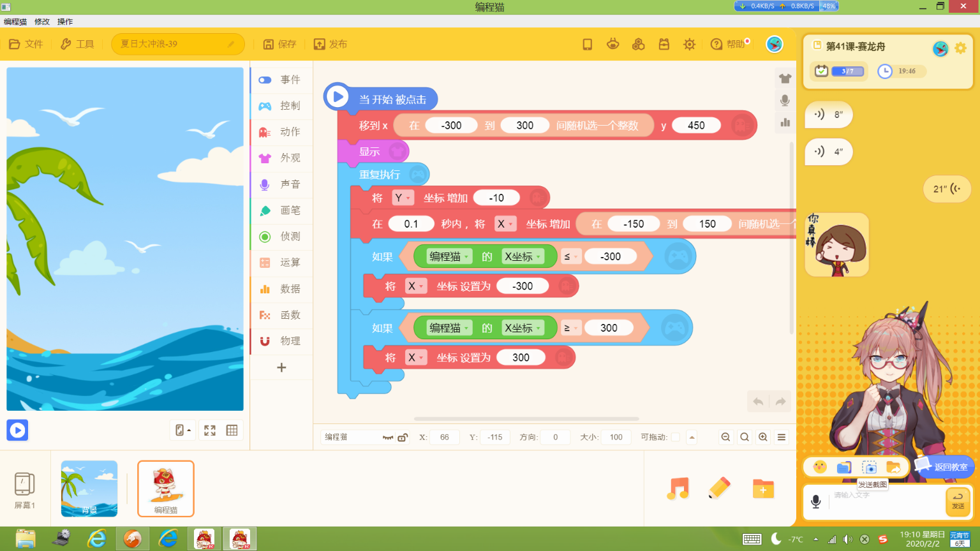Toggle fullscreen stage view
The width and height of the screenshot is (980, 551).
[210, 430]
